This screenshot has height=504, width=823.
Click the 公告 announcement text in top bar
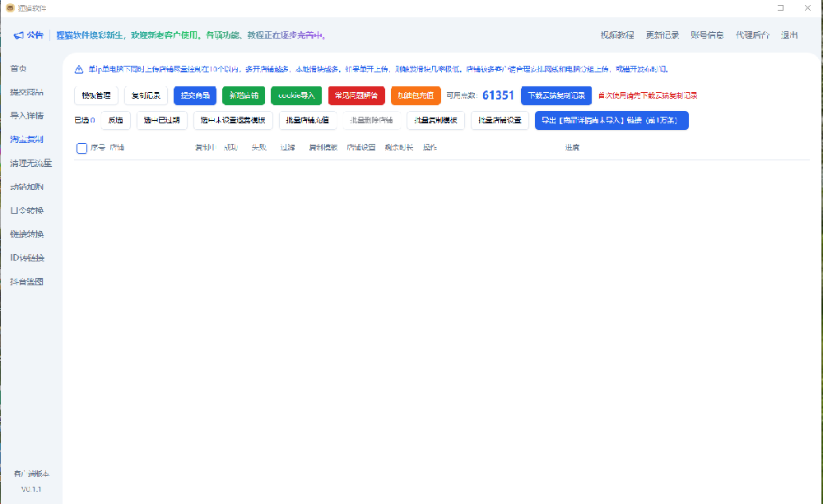[x=35, y=35]
